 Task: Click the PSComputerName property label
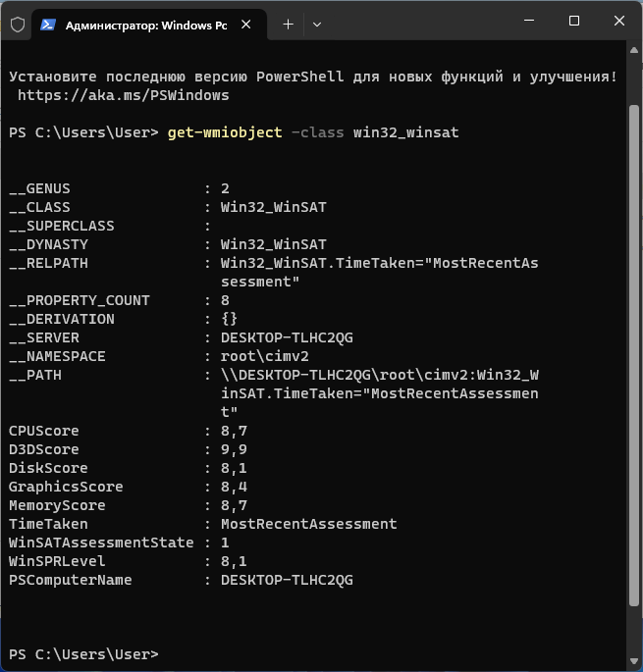(69, 580)
